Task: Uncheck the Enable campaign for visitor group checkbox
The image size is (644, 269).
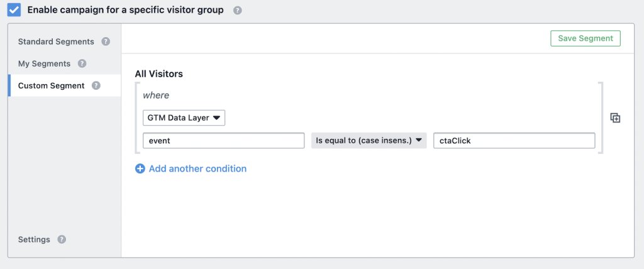Action: [14, 10]
